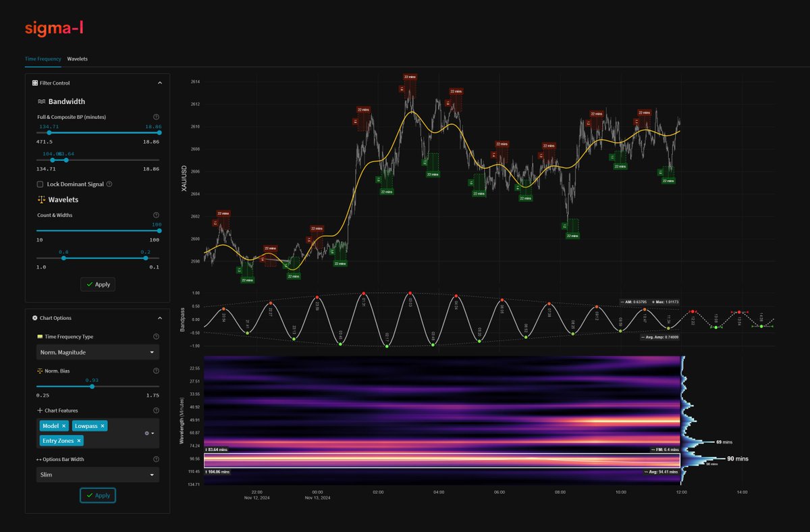Screen dimensions: 810x532
Task: Click the sigma-l logo
Action: coord(54,28)
